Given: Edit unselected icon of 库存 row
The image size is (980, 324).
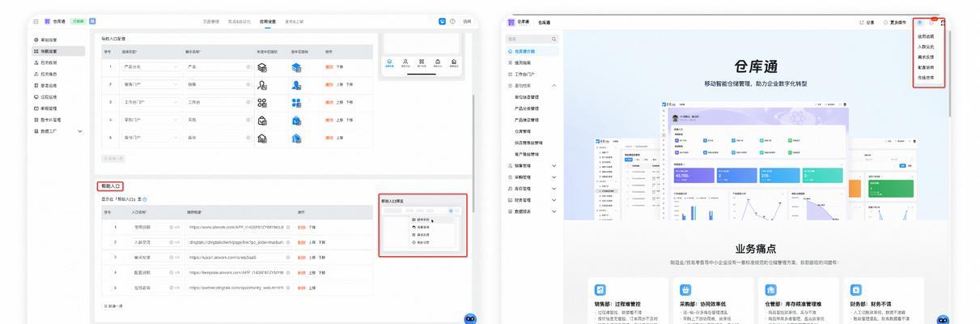Looking at the screenshot, I should click(262, 138).
